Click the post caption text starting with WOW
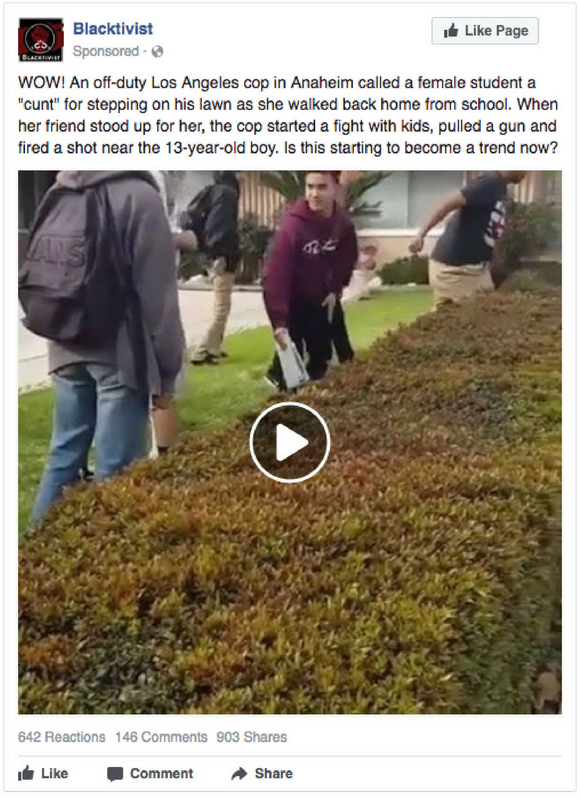 288,115
